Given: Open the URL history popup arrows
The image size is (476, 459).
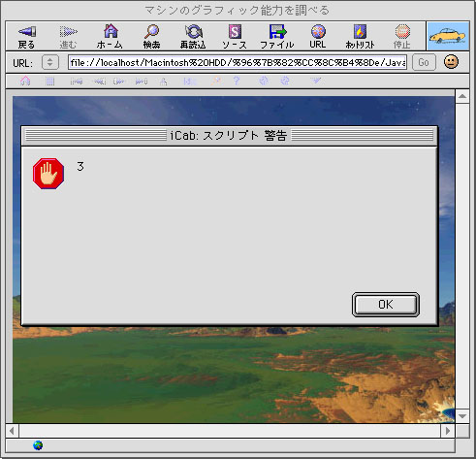Looking at the screenshot, I should point(50,62).
